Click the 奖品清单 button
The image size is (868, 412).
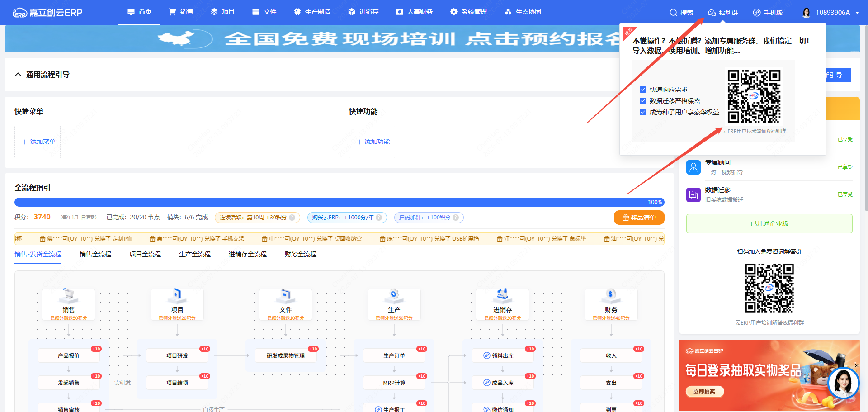[639, 218]
